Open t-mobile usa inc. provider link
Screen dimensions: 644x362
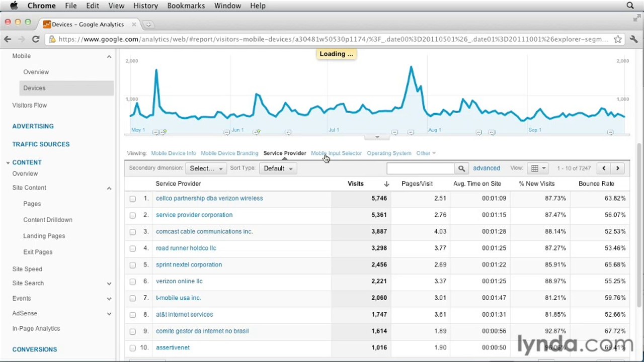click(178, 298)
